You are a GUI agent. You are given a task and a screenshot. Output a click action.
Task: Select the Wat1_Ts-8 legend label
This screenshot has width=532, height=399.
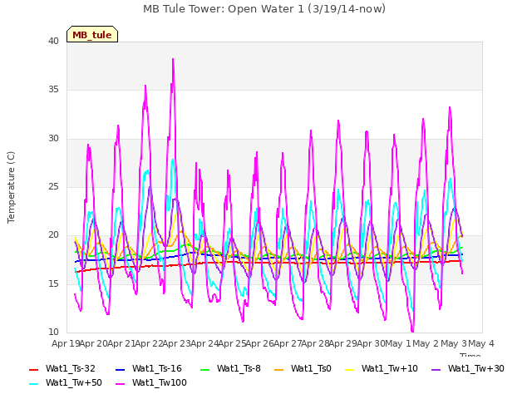pos(239,368)
